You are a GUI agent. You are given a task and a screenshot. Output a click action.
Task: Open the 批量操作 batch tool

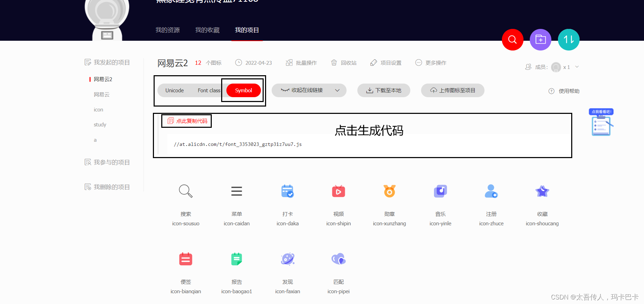[x=301, y=63]
